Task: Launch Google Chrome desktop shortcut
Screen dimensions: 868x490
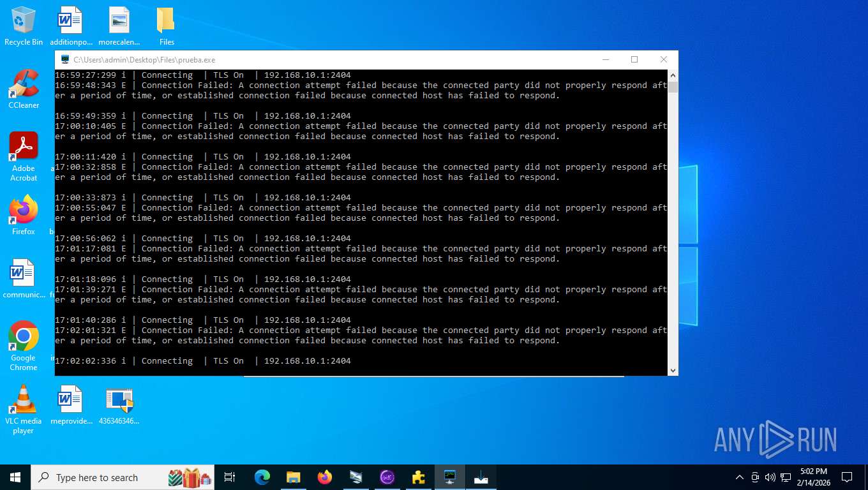Action: (24, 345)
